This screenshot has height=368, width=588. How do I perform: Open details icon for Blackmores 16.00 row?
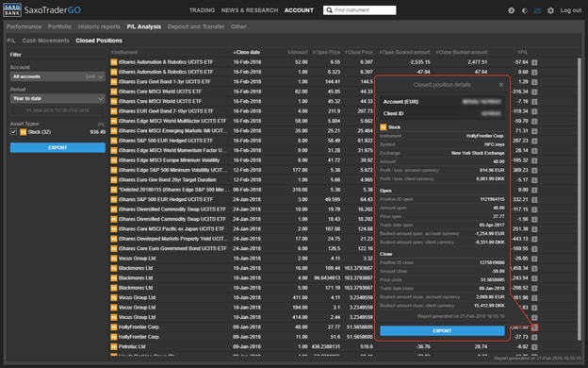[x=534, y=269]
